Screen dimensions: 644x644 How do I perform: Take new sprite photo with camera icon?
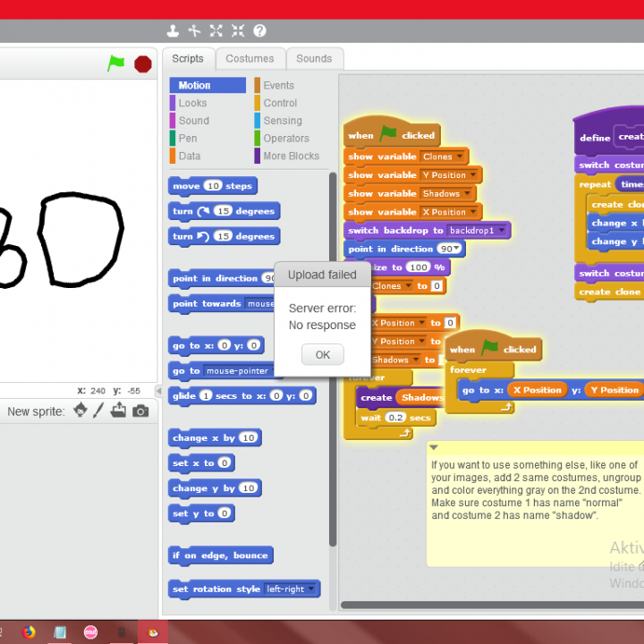click(x=140, y=411)
